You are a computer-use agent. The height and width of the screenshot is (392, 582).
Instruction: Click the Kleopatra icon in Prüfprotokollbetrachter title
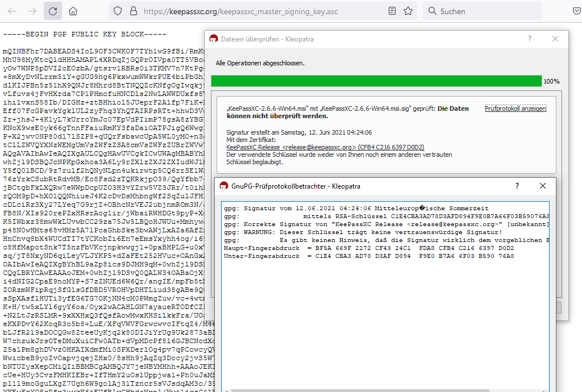click(223, 186)
